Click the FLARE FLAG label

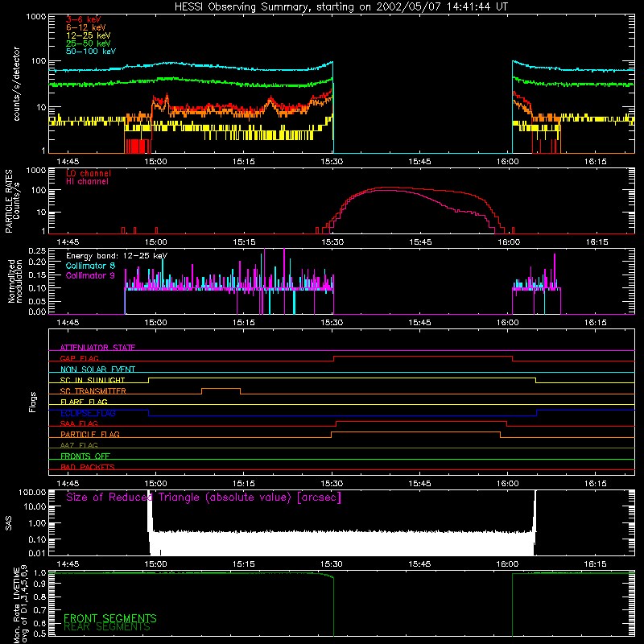point(84,402)
